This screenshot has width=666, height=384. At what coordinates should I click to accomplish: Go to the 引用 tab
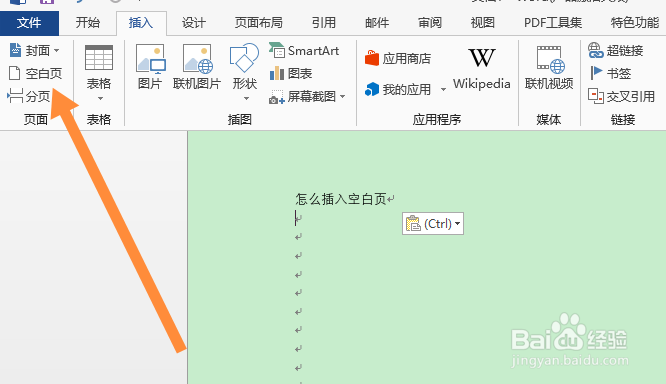(324, 23)
